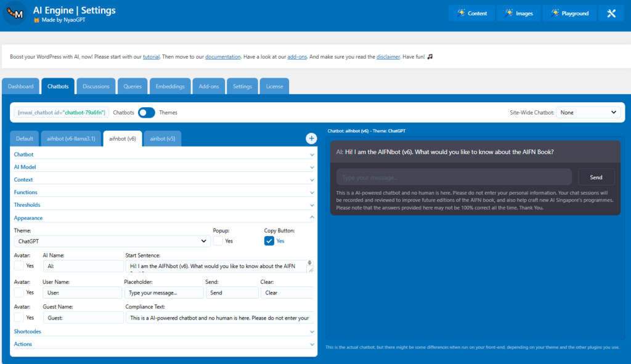Open the Playground wand button

coord(569,13)
